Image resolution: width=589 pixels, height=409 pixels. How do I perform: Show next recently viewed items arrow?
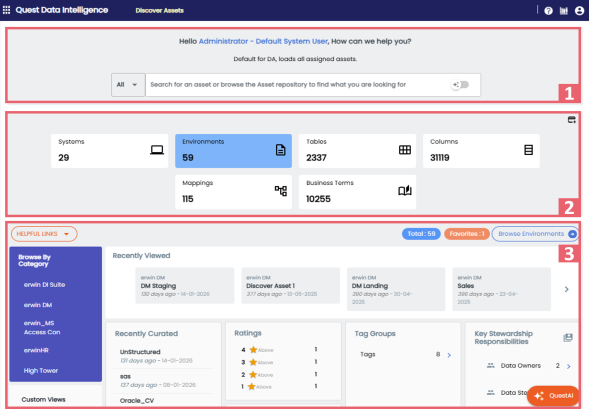coord(566,289)
